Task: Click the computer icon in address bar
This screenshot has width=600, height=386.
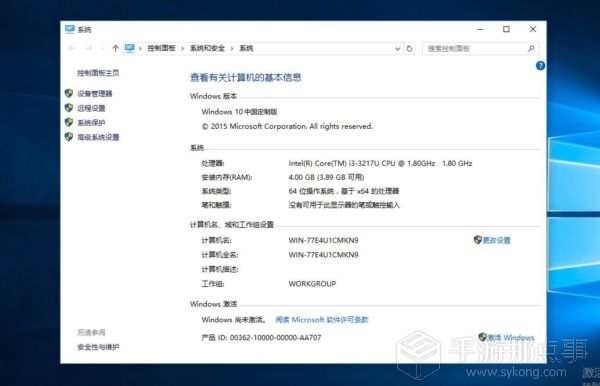Action: (130, 48)
